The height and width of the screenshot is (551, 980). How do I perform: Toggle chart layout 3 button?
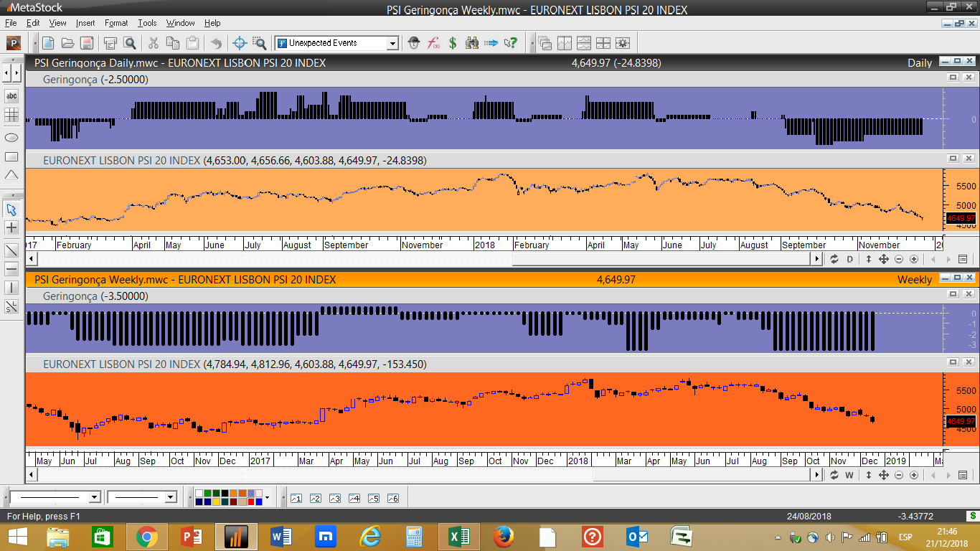tap(334, 498)
